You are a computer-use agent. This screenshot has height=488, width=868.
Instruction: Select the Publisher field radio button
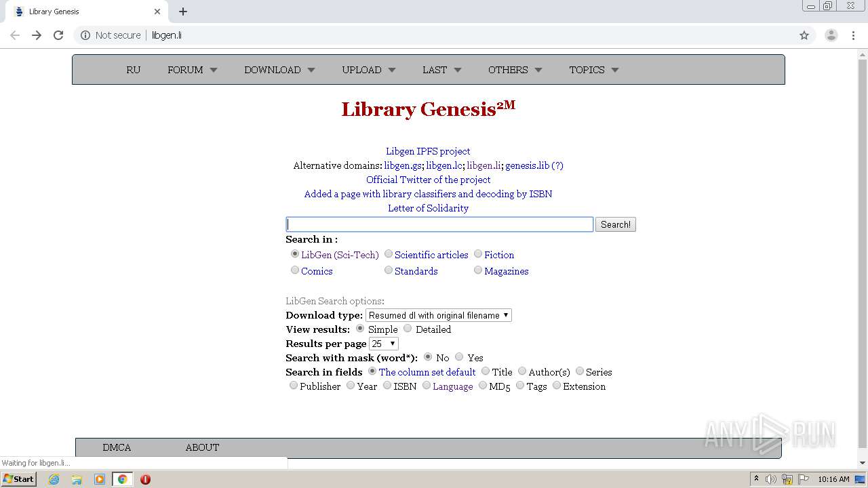click(294, 386)
